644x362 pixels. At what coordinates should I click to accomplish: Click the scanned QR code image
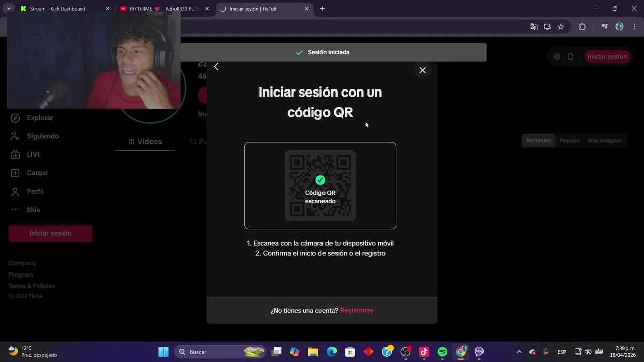click(320, 186)
